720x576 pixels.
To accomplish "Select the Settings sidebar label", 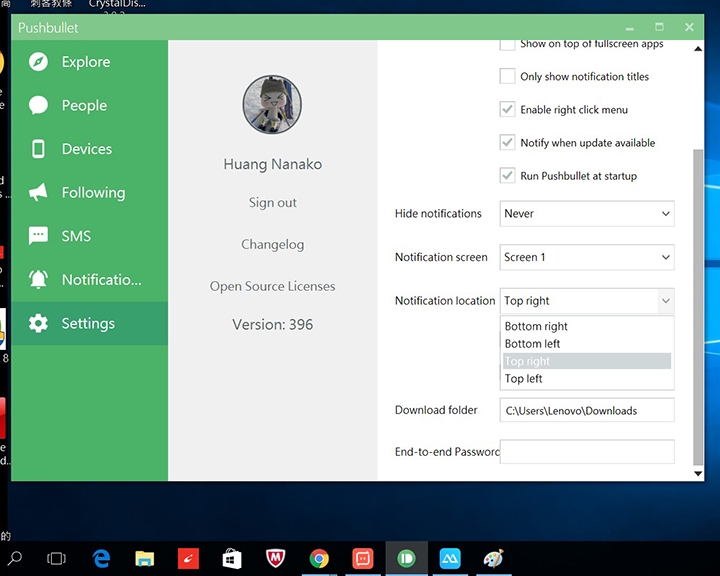I will 88,323.
